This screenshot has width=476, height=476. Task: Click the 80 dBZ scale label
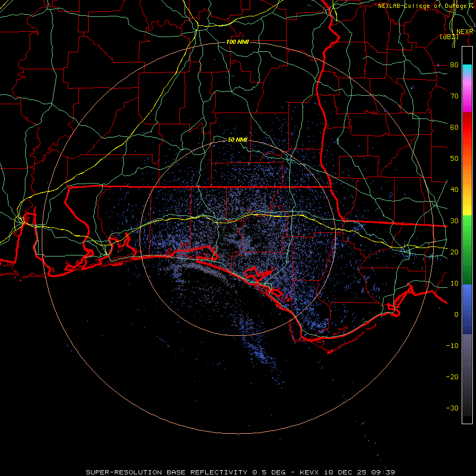(x=454, y=65)
